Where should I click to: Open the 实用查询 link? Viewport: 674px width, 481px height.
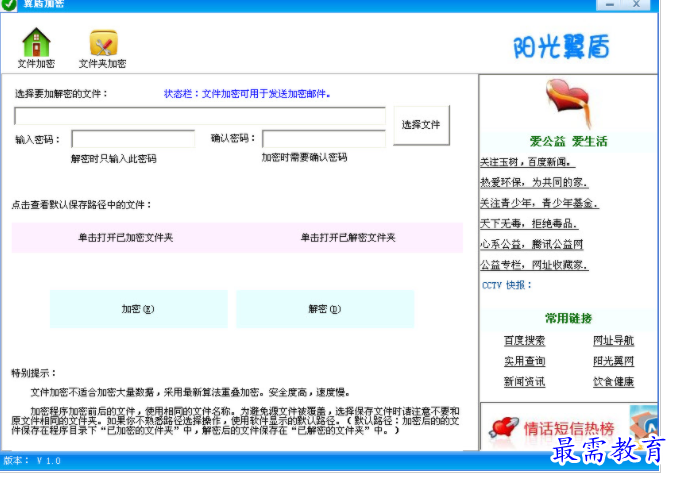coord(524,361)
